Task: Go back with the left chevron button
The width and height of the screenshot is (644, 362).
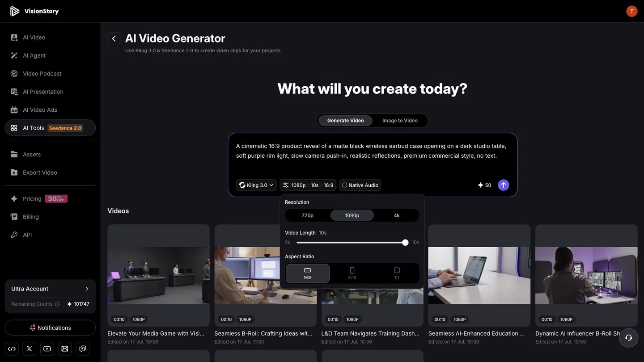Action: click(114, 39)
